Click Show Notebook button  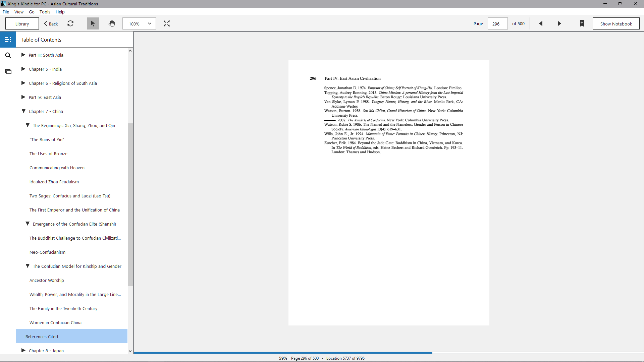pyautogui.click(x=616, y=24)
